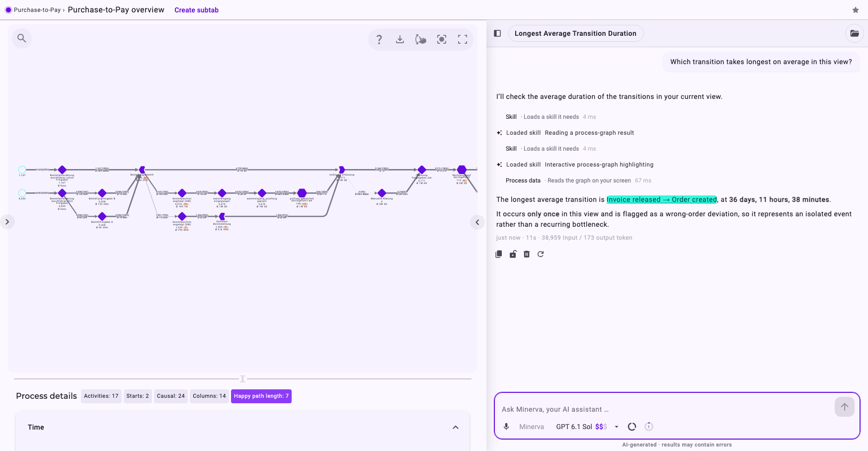Toggle the Happy path length: 7 chip

261,396
